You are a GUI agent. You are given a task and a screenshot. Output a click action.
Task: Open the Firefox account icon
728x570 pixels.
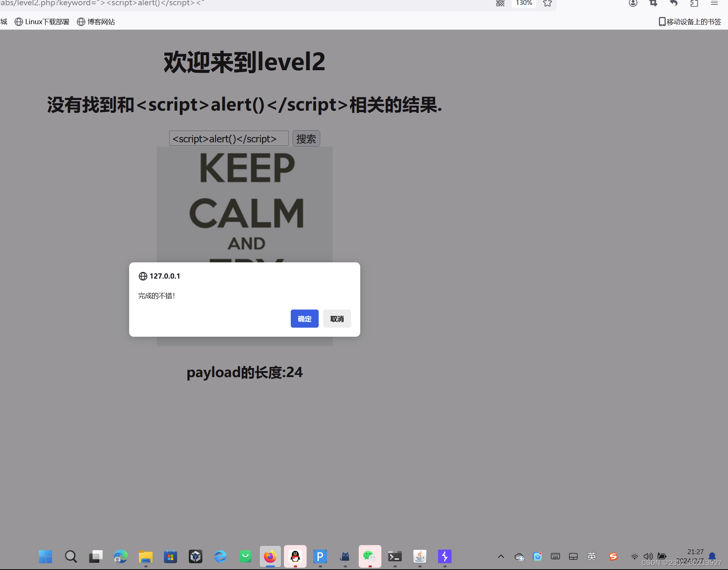coord(633,3)
